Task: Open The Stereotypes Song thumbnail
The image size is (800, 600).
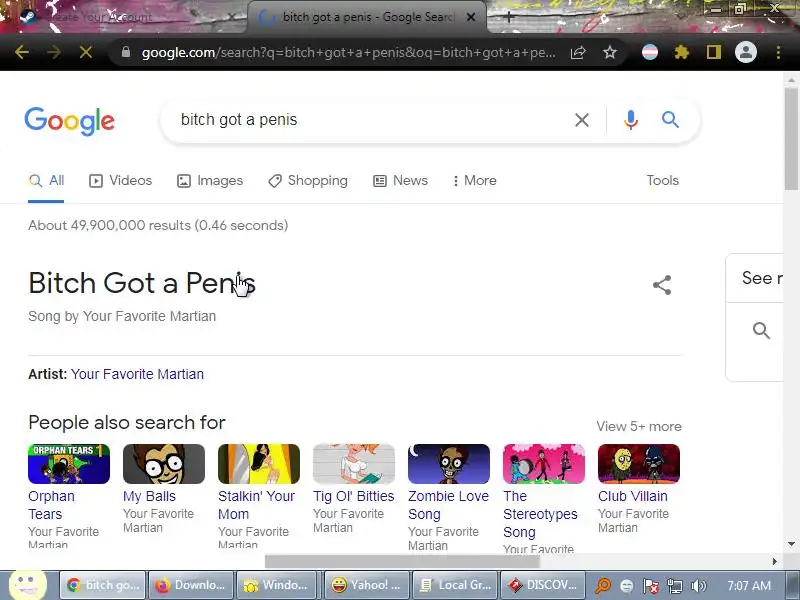Action: [544, 464]
